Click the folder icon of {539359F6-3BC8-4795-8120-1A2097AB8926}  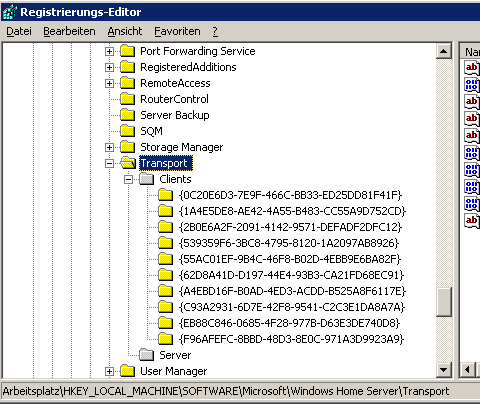pyautogui.click(x=166, y=243)
